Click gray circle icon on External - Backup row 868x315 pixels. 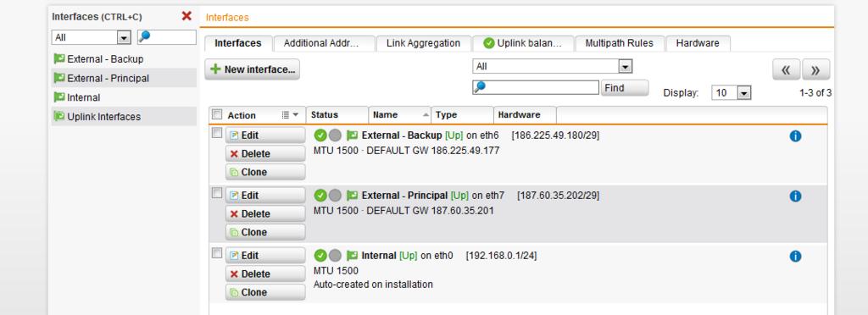pos(335,135)
